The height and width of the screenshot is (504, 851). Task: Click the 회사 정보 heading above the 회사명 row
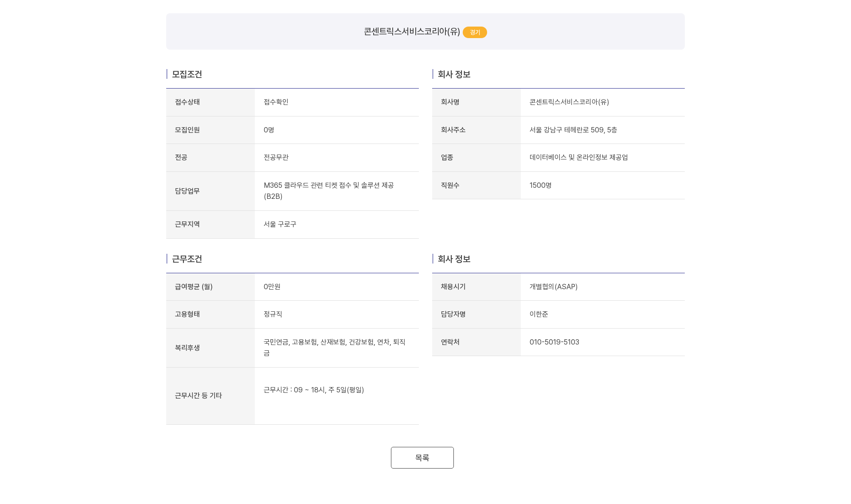coord(454,74)
